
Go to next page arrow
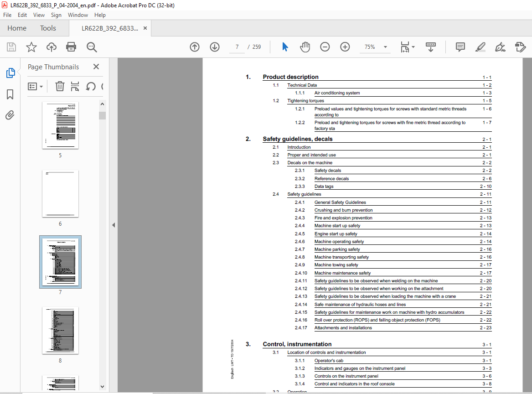(215, 47)
